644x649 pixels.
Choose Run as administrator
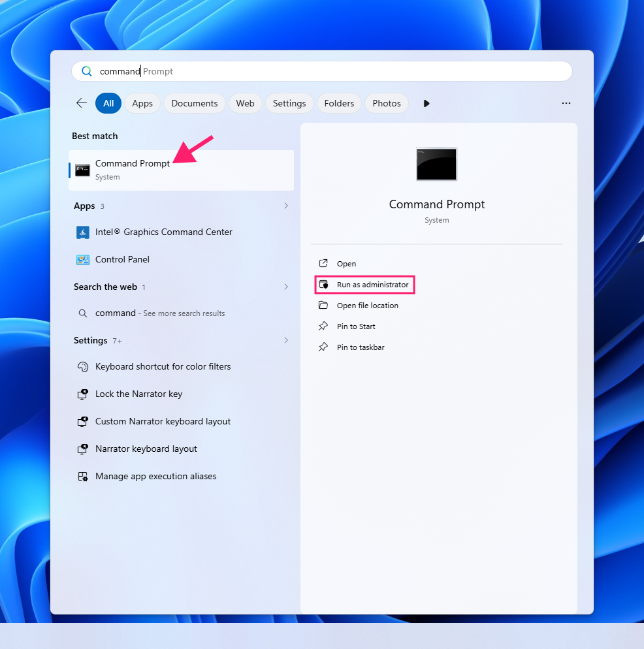373,285
